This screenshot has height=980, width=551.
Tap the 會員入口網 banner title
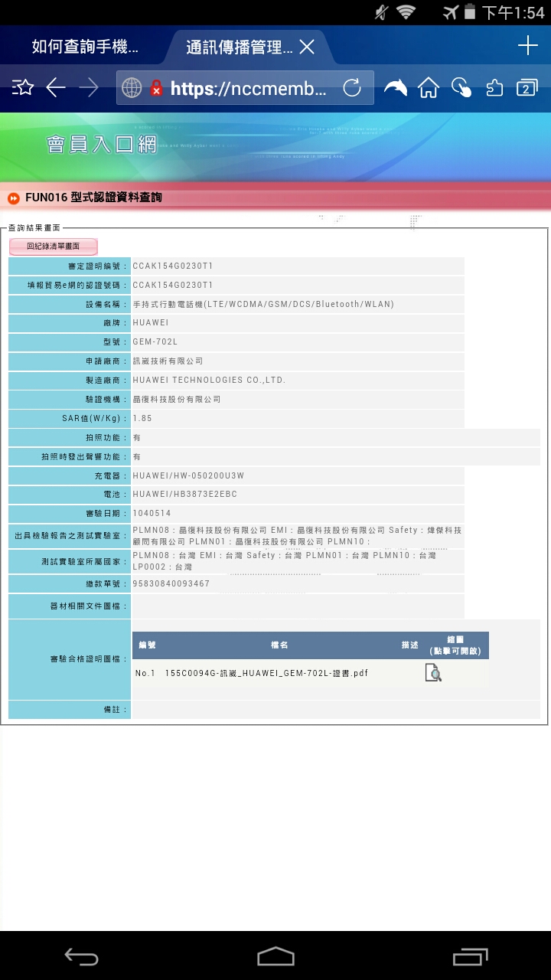[x=101, y=145]
